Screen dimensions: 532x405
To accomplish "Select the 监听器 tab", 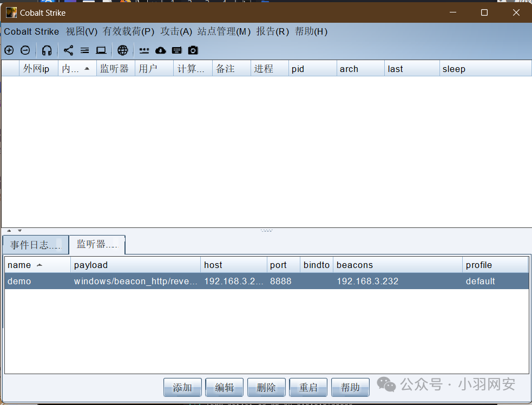I will (97, 244).
